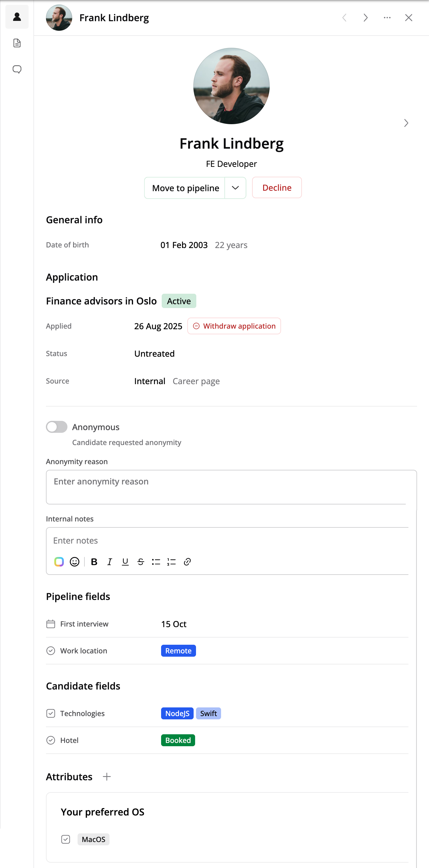The image size is (429, 868).
Task: Open the candidate profile sidebar tab
Action: tap(17, 17)
